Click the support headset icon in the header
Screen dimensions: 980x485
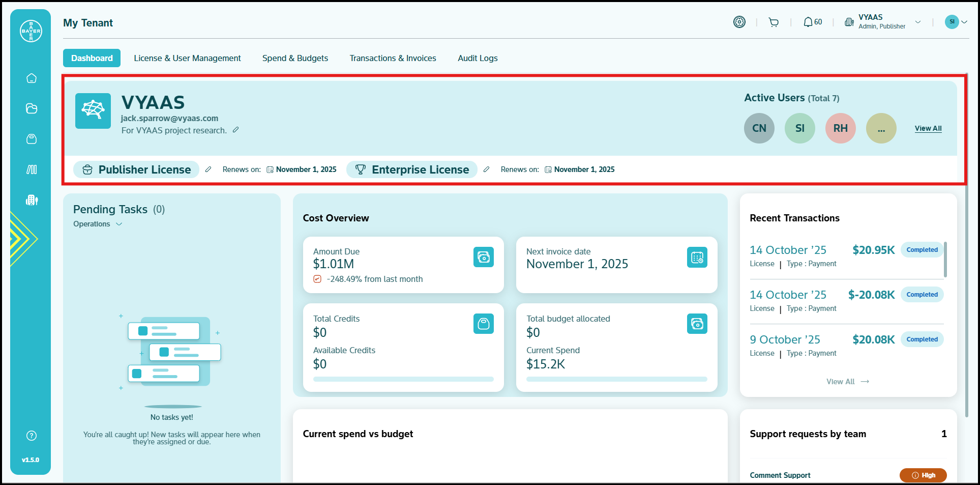tap(739, 22)
